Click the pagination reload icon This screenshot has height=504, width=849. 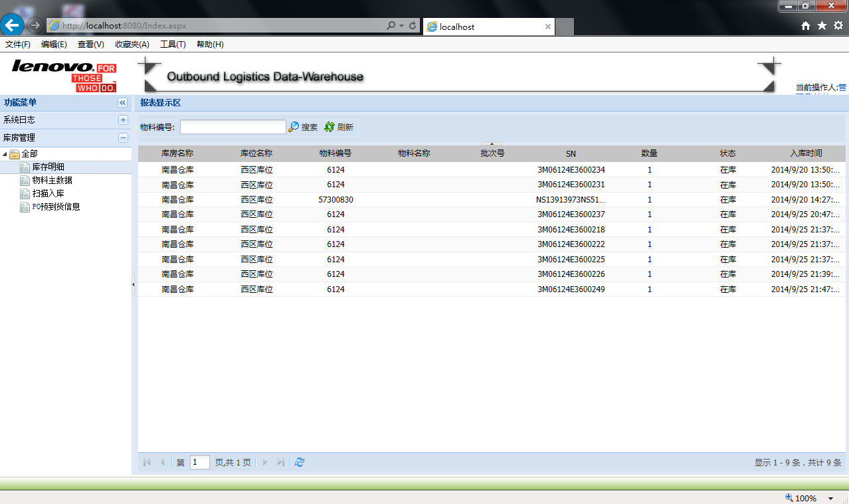click(300, 462)
